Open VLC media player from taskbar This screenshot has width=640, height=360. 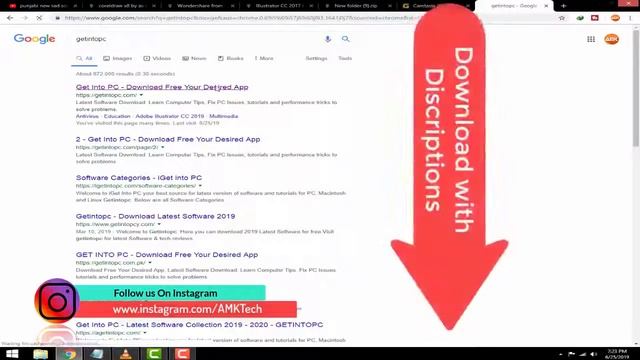pos(125,354)
